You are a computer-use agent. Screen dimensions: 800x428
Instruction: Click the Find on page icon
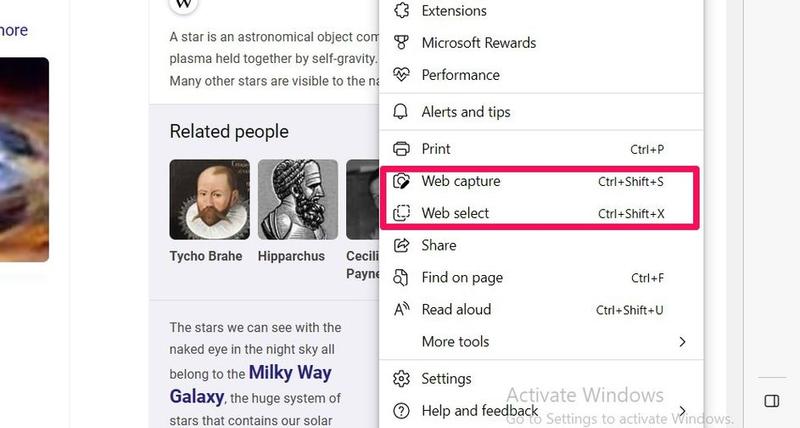(x=402, y=277)
